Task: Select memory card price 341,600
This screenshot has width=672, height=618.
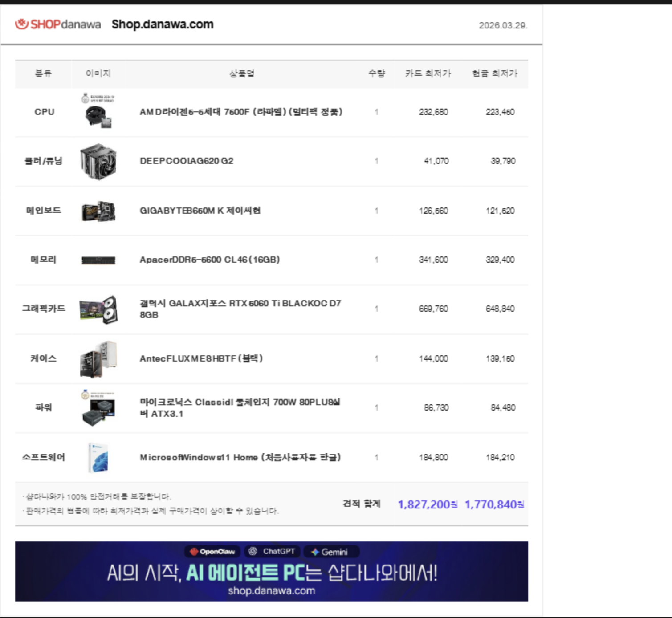Action: pos(433,260)
